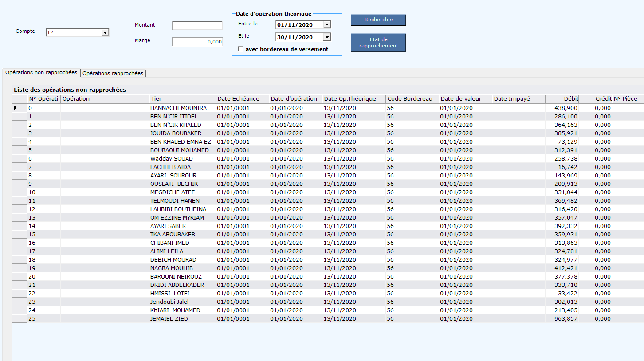Sort by Date Op.Théorique column header
The height and width of the screenshot is (361, 644).
tap(353, 99)
